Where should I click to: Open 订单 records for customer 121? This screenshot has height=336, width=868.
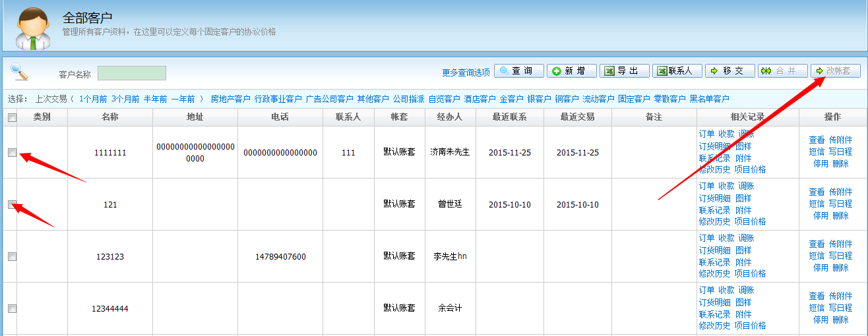[706, 186]
